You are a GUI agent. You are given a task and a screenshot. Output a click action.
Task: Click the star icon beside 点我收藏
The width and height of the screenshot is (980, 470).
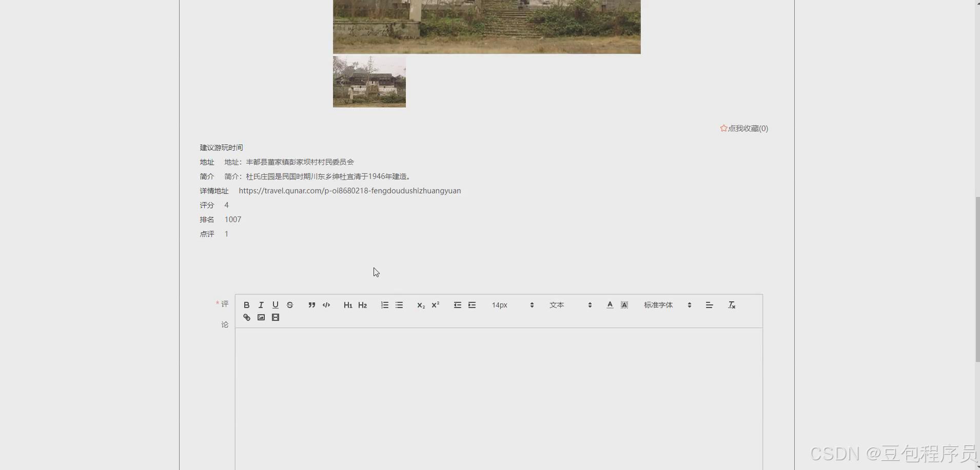723,128
